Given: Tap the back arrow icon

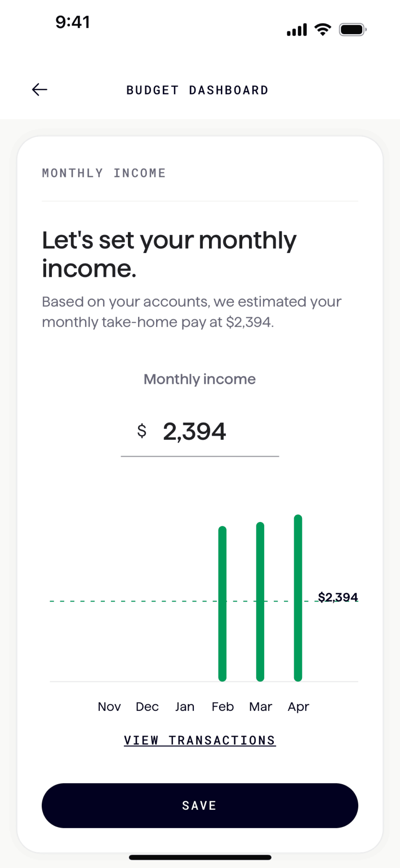Looking at the screenshot, I should (x=40, y=90).
